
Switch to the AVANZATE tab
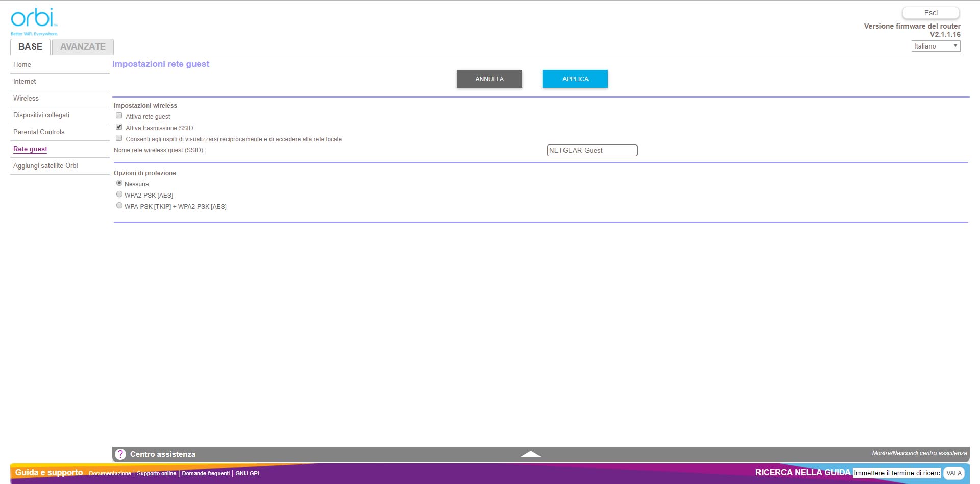[83, 46]
